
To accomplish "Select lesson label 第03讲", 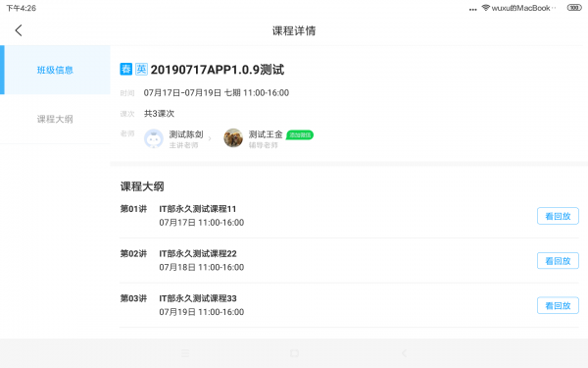I will pyautogui.click(x=133, y=298).
